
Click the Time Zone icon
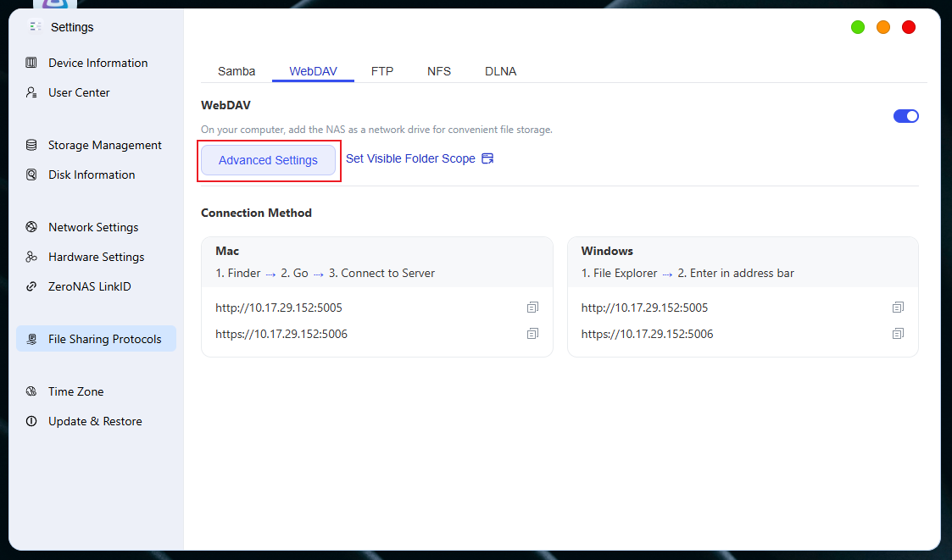[31, 391]
